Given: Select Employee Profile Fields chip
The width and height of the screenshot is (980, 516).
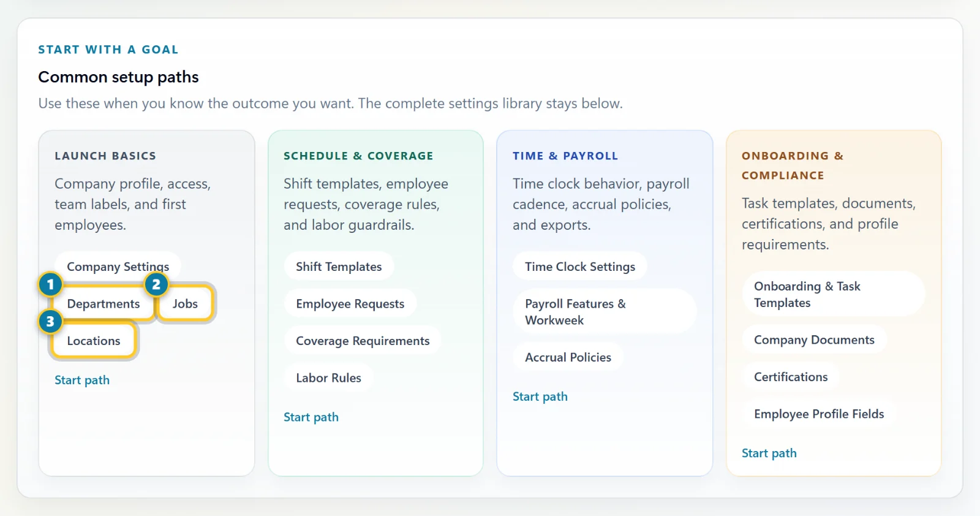Looking at the screenshot, I should click(819, 414).
